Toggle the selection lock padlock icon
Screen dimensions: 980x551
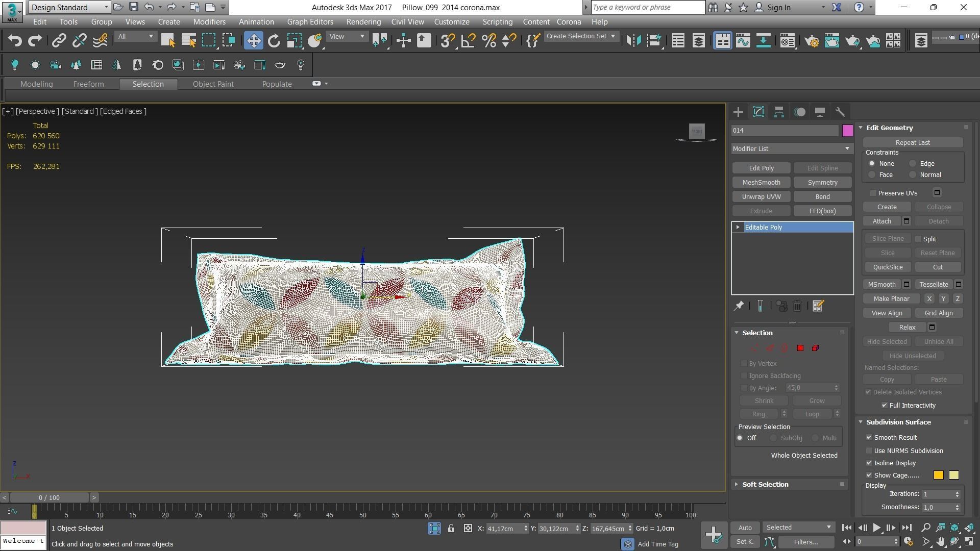pos(451,529)
